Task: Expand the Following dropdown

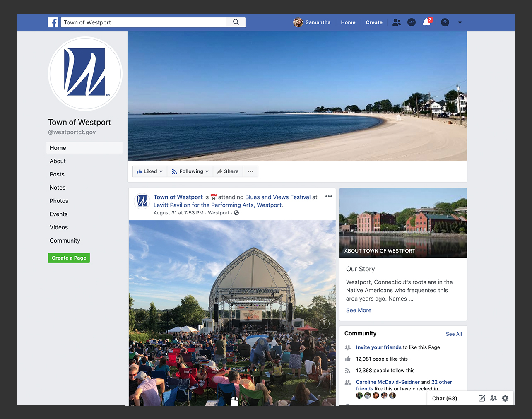Action: [190, 171]
